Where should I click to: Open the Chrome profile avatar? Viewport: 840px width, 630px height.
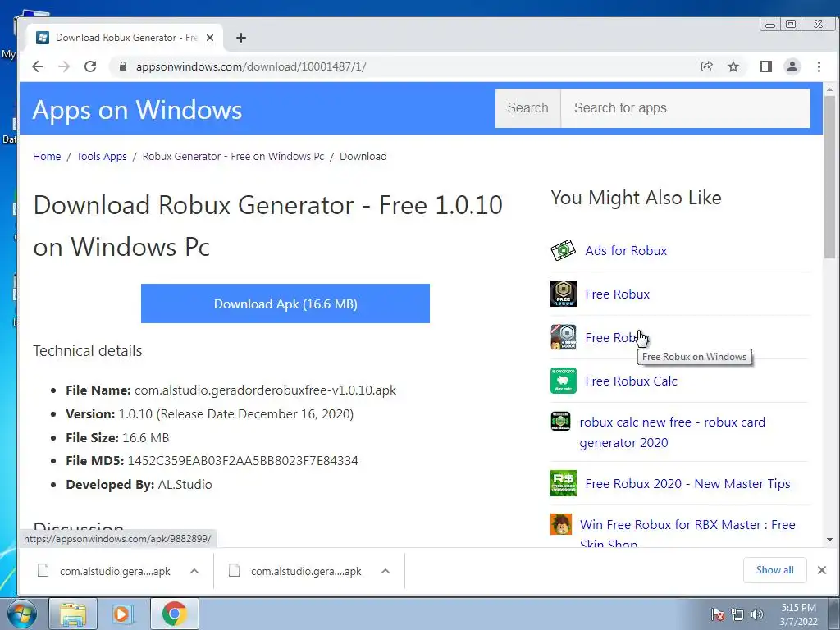click(x=792, y=66)
